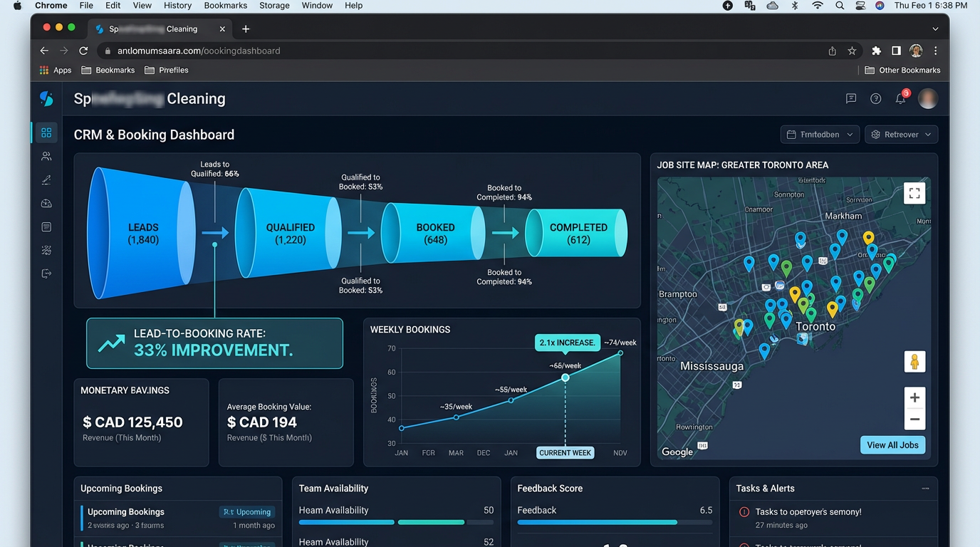Open Chrome three-dot menu

[936, 51]
